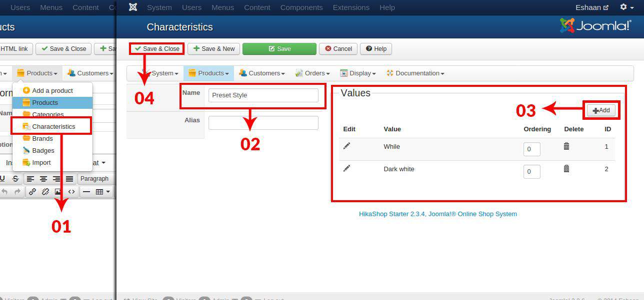
Task: Insert a horizontal line in the editor
Action: click(86, 192)
